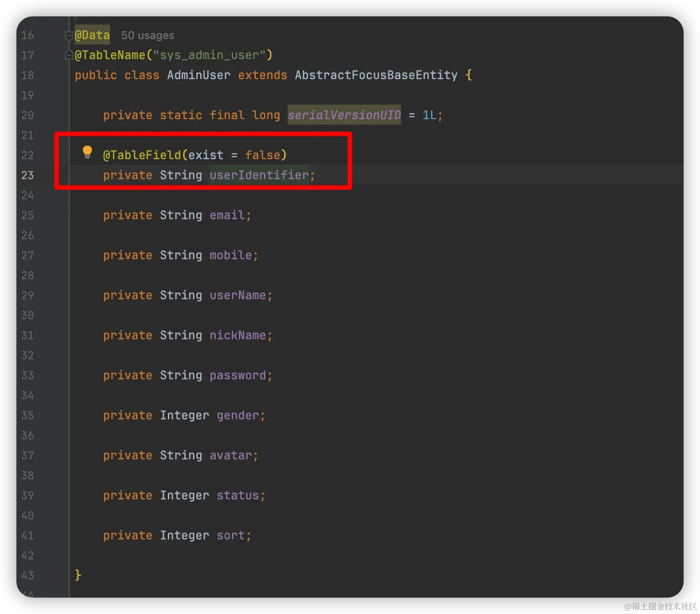Click fold end marker beside @TableName line
This screenshot has height=614, width=700.
[69, 55]
